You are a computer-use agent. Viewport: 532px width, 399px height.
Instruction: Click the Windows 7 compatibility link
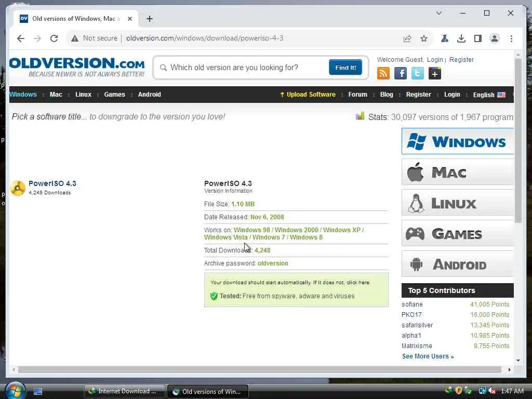pos(269,237)
